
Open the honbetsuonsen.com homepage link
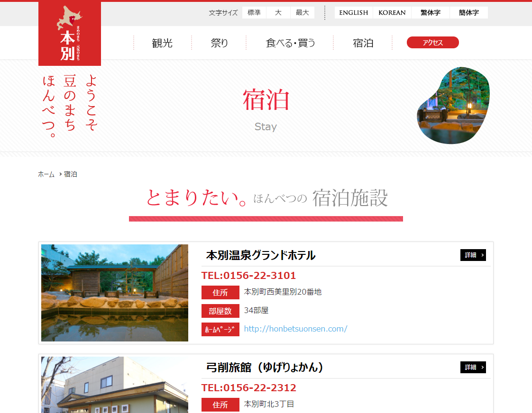point(295,329)
